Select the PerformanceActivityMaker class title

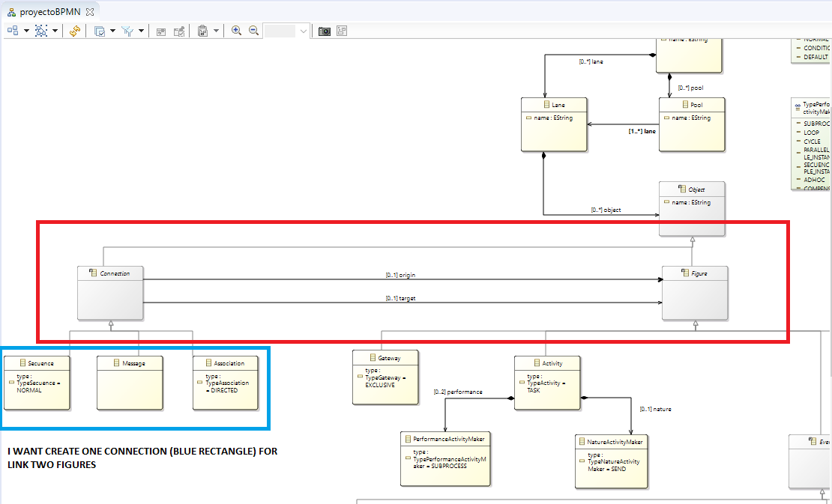click(x=448, y=440)
